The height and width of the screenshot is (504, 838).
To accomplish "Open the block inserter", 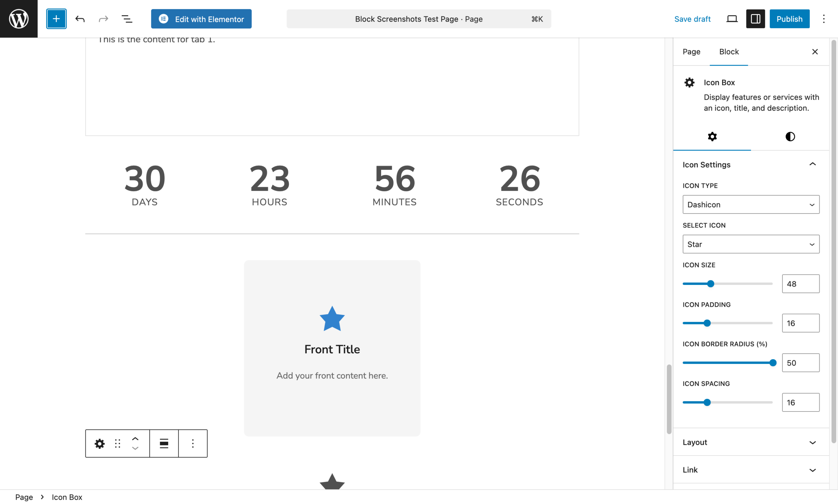I will click(56, 19).
